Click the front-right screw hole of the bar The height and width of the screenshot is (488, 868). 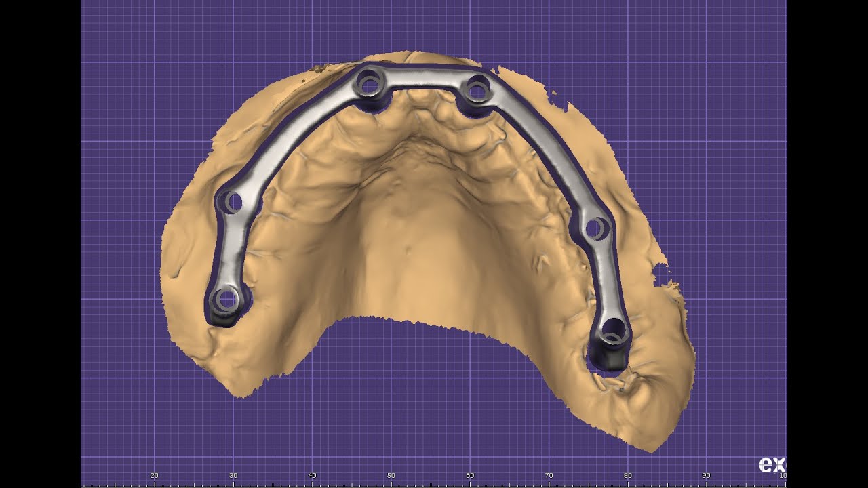pos(477,88)
